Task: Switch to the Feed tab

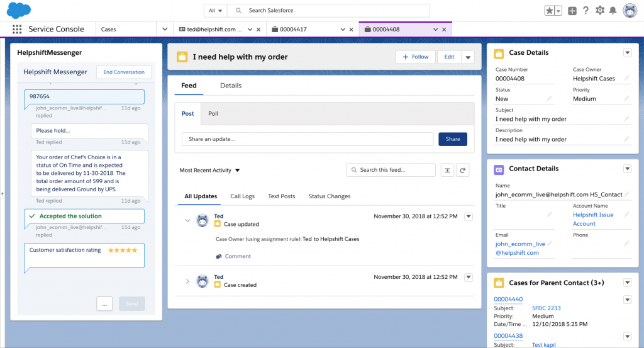Action: pyautogui.click(x=189, y=86)
